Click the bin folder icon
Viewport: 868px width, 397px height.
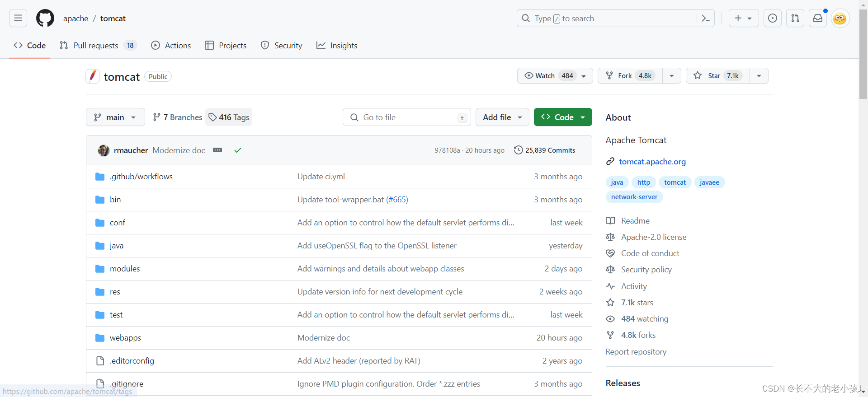[x=100, y=200]
